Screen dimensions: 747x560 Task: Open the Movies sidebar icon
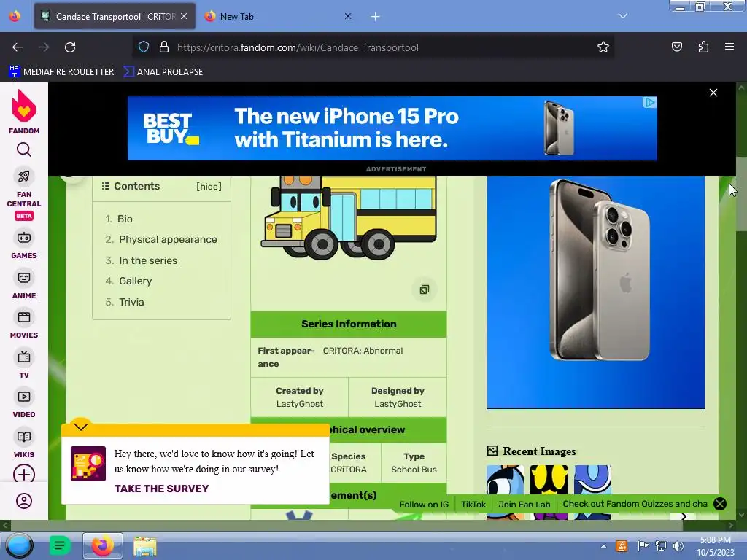[x=24, y=317]
